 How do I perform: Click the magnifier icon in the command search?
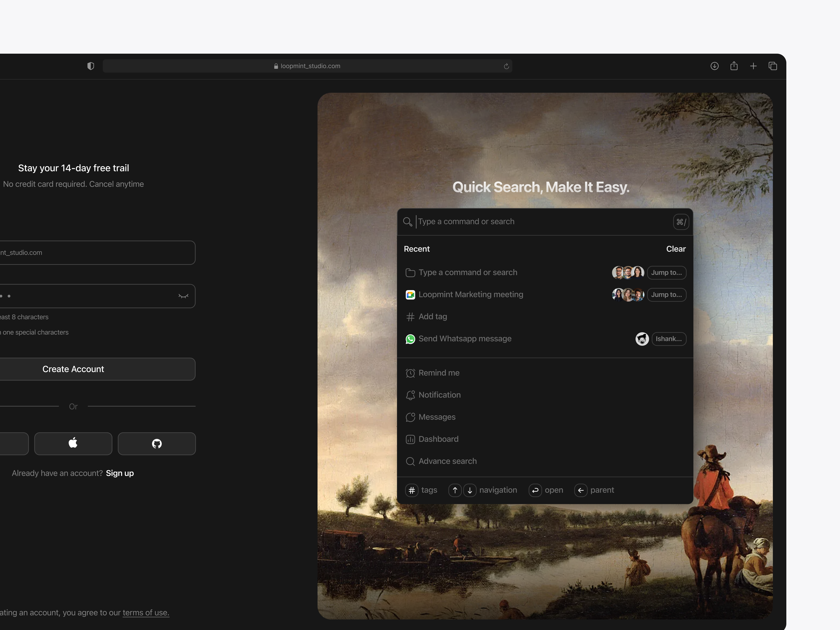(408, 221)
